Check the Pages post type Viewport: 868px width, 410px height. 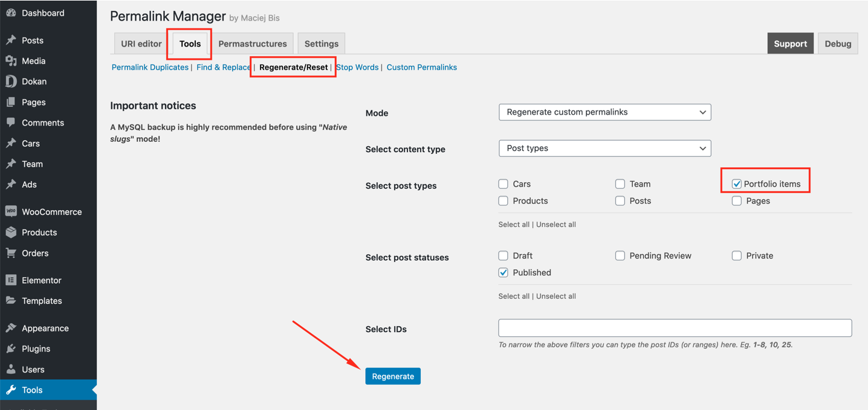coord(736,201)
